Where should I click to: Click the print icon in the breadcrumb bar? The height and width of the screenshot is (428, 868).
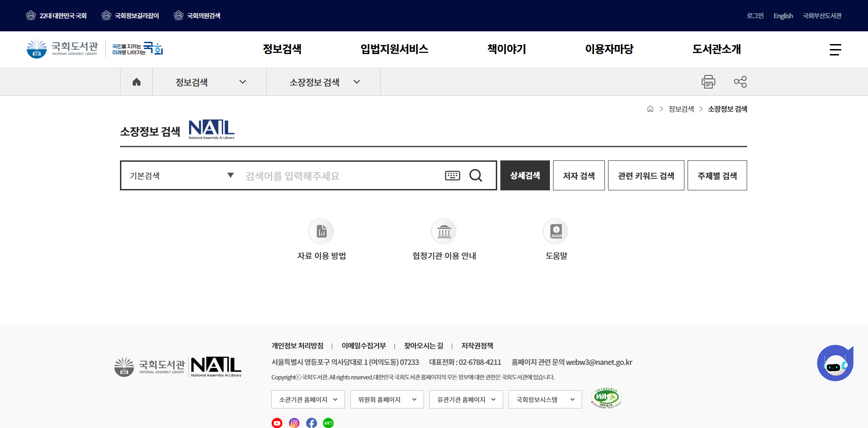(708, 82)
